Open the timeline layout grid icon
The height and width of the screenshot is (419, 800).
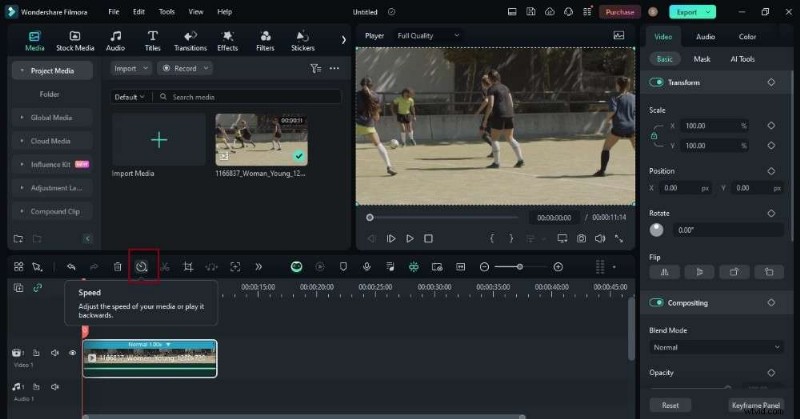pos(18,266)
